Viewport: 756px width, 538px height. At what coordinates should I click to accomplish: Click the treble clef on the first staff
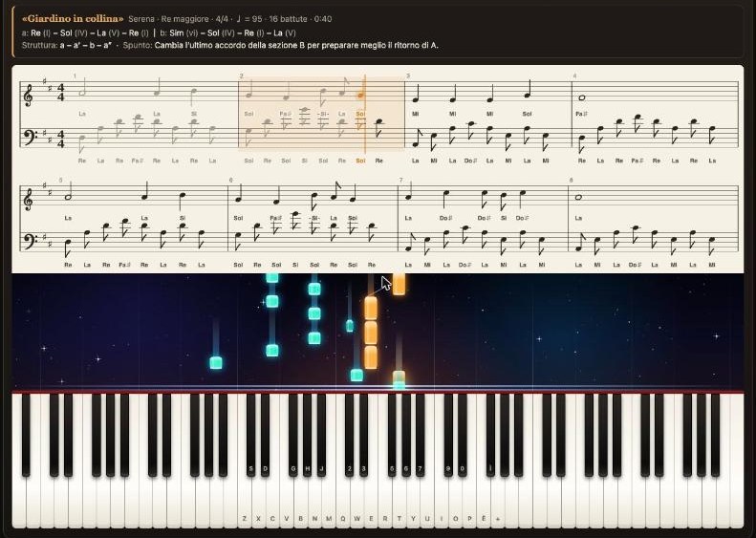tap(29, 93)
